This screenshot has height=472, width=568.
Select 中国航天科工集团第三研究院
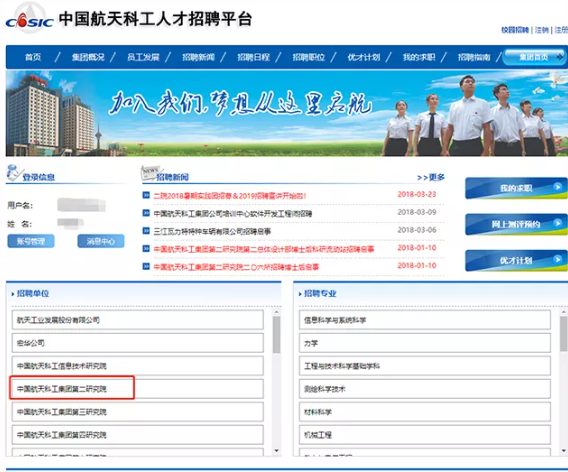(x=138, y=412)
